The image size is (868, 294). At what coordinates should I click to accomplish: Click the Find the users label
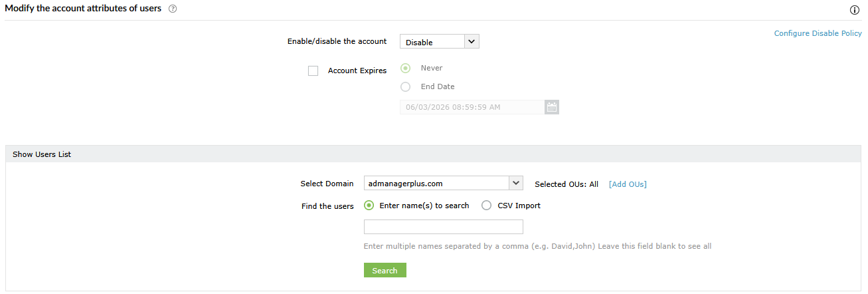coord(327,206)
